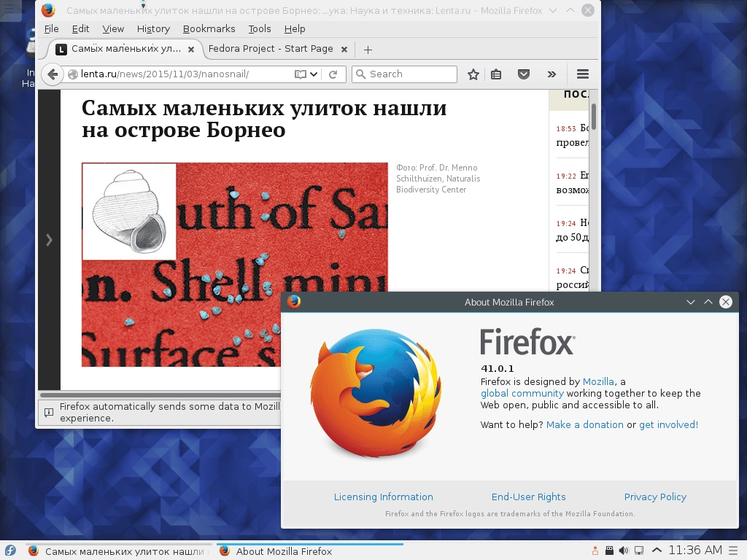Open the panel settings menu at far right

click(x=734, y=551)
